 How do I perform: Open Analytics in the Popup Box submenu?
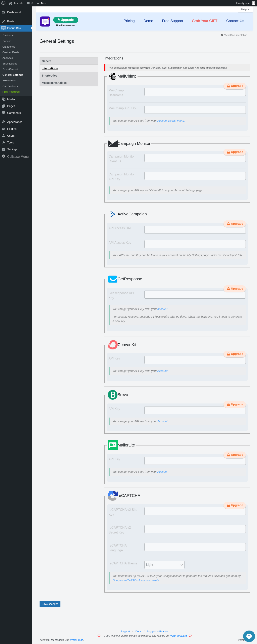tap(7, 58)
